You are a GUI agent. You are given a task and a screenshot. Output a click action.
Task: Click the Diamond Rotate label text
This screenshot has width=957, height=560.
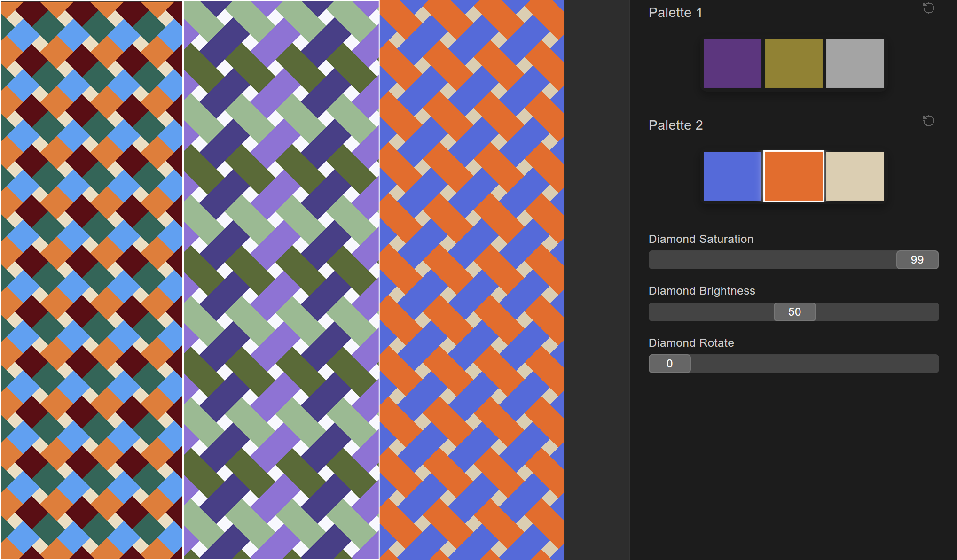(x=691, y=343)
